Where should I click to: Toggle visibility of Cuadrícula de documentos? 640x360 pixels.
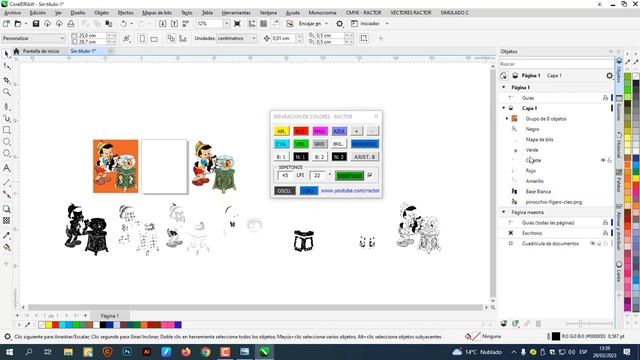[x=593, y=244]
